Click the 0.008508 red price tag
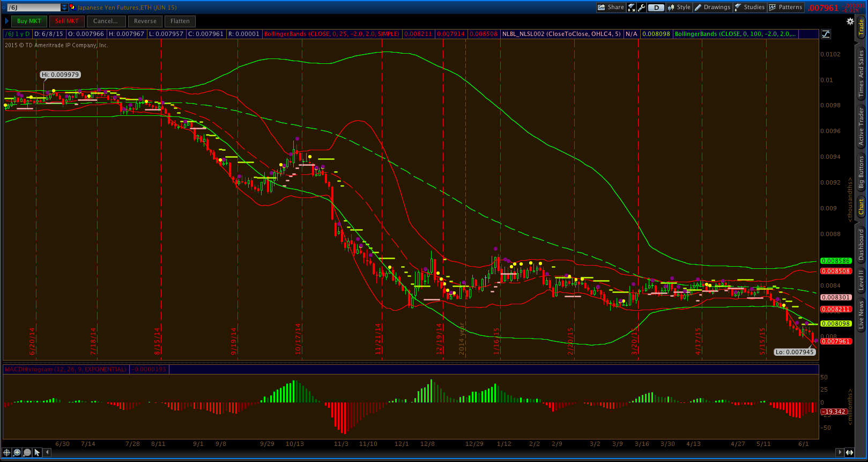Viewport: 868px width, 462px height. click(x=836, y=271)
